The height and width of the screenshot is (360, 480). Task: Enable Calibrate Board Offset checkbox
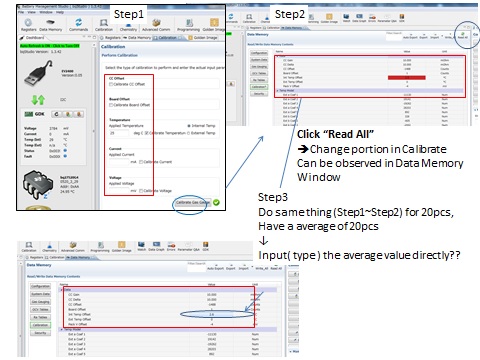point(111,105)
